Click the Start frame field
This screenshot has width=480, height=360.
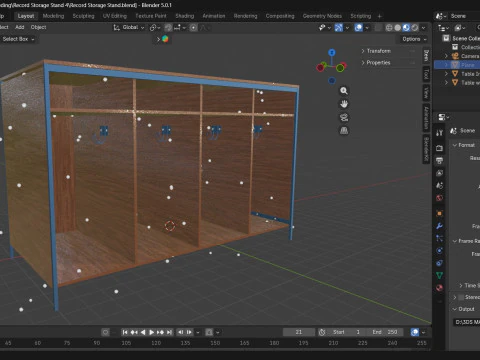click(347, 332)
